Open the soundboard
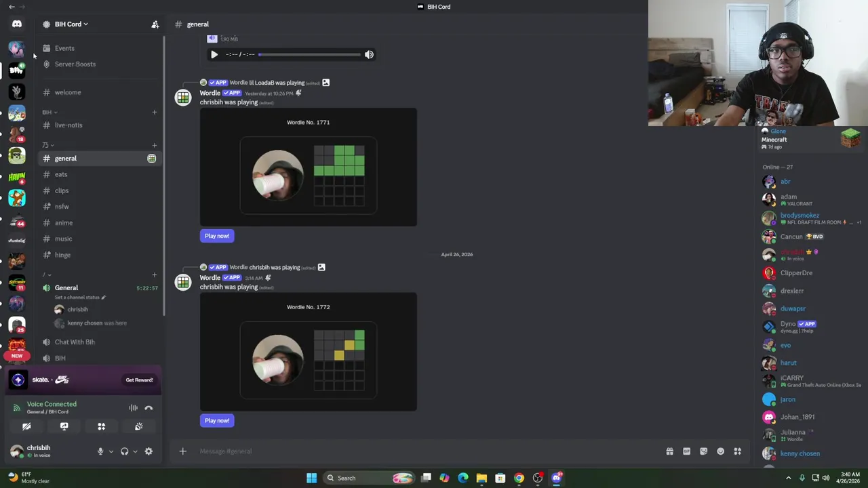This screenshot has height=488, width=868. click(x=139, y=427)
